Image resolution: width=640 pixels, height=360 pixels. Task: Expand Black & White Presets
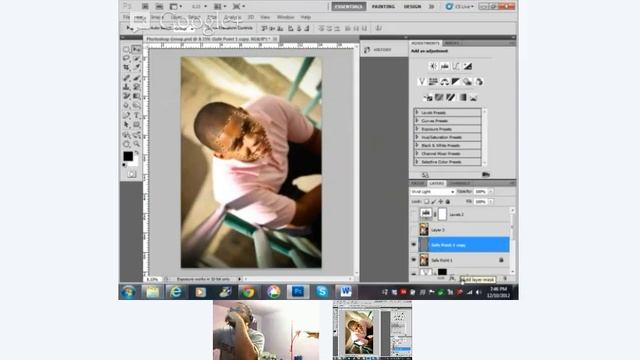point(417,145)
